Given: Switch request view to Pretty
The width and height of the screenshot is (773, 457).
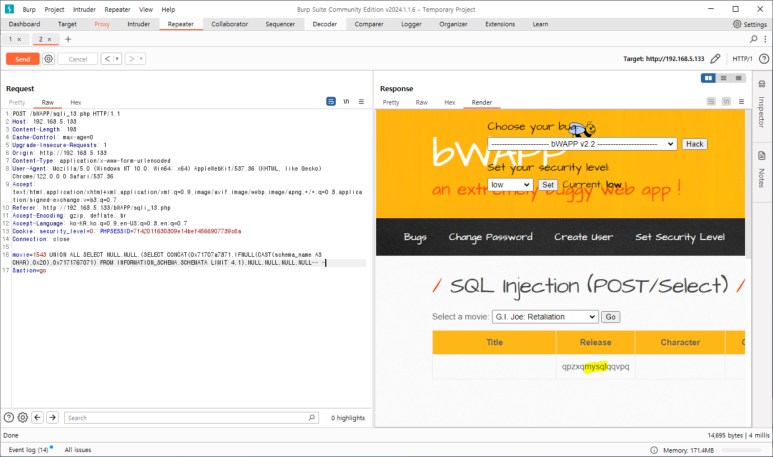Looking at the screenshot, I should pyautogui.click(x=17, y=102).
